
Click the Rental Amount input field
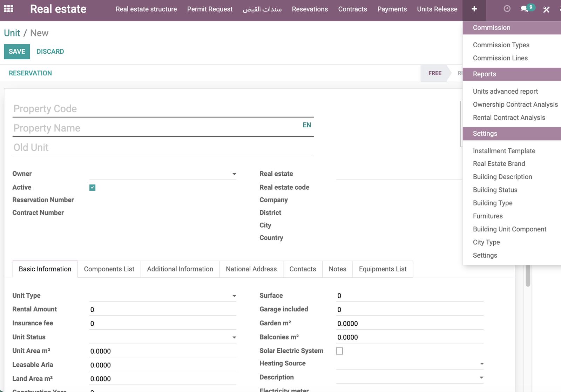163,310
